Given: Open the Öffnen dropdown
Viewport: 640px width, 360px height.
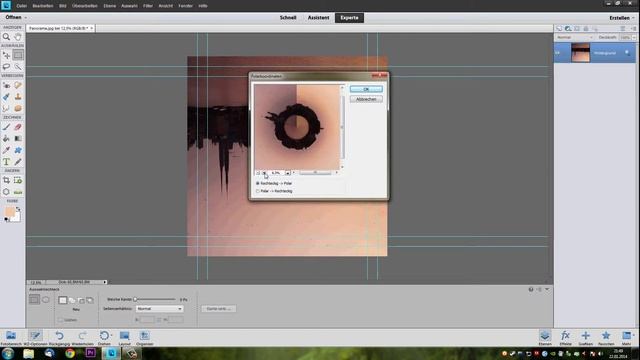Looking at the screenshot, I should tap(16, 18).
